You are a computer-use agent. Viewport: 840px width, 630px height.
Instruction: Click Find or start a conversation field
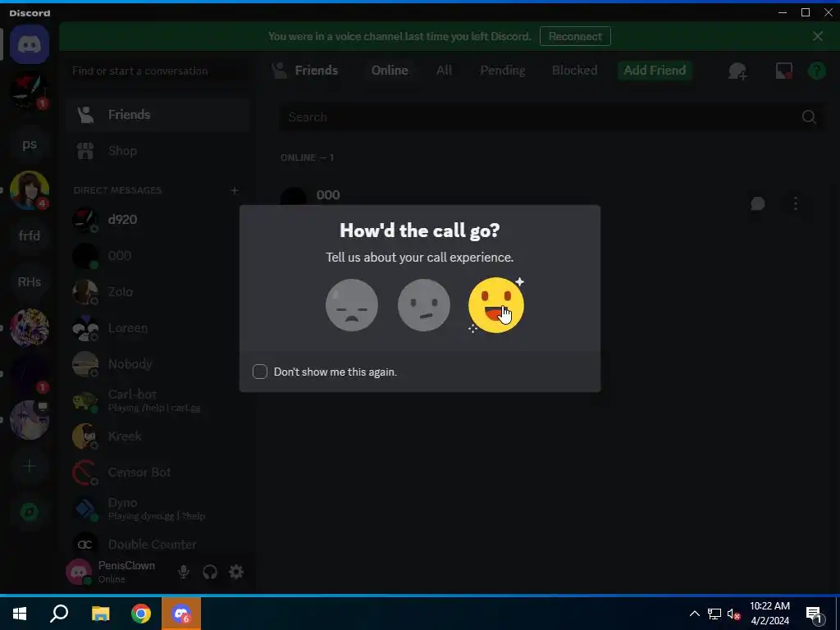158,71
